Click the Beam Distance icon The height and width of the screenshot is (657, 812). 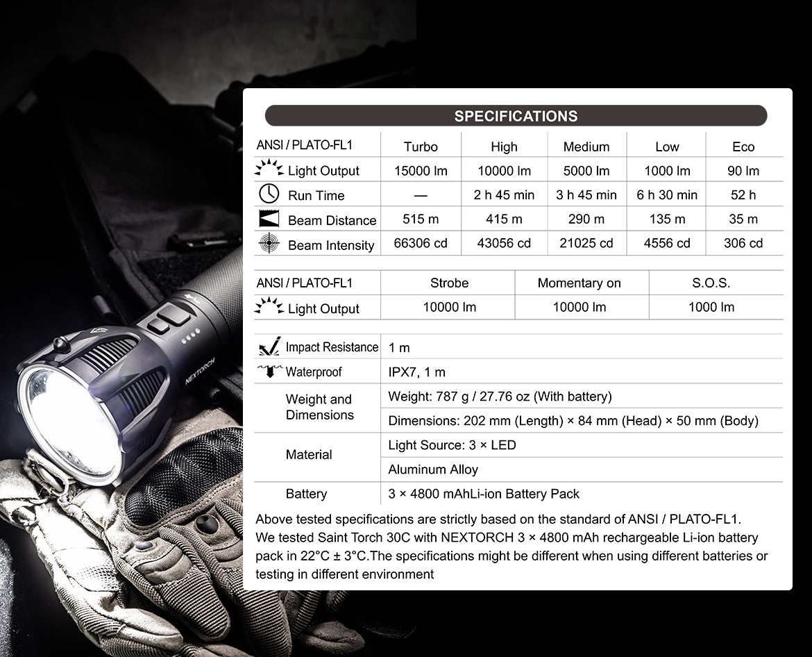coord(269,219)
